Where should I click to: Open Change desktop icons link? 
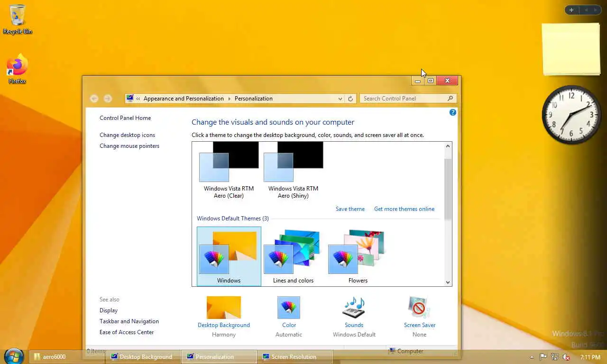point(127,135)
